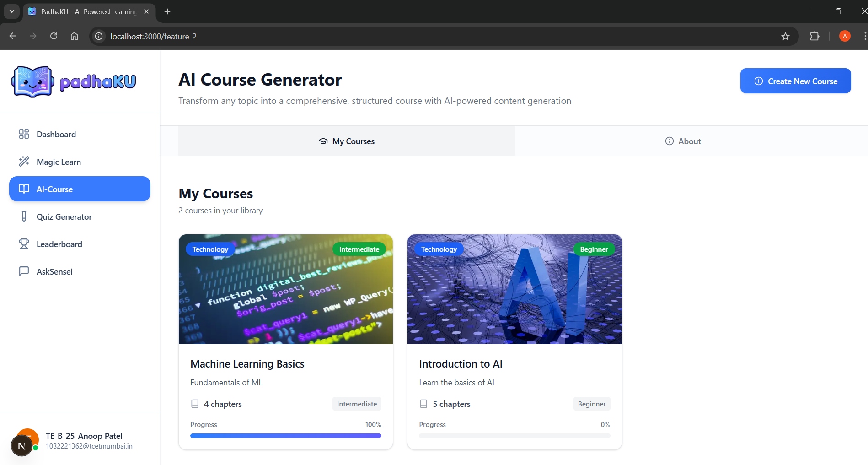Click the Technology badge on Introduction to AI card
868x465 pixels.
439,249
